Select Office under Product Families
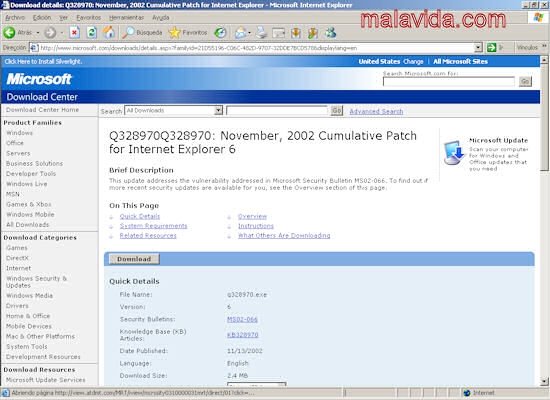The width and height of the screenshot is (550, 400). click(15, 143)
